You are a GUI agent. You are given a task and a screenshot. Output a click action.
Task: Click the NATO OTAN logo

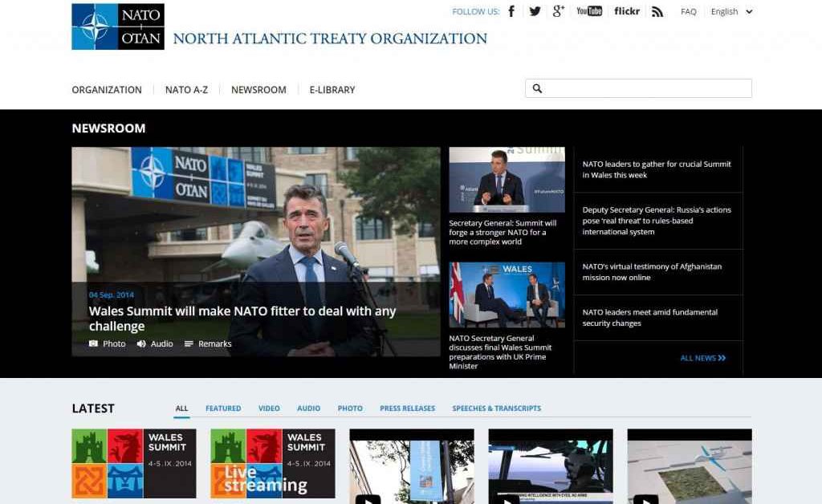[x=118, y=26]
